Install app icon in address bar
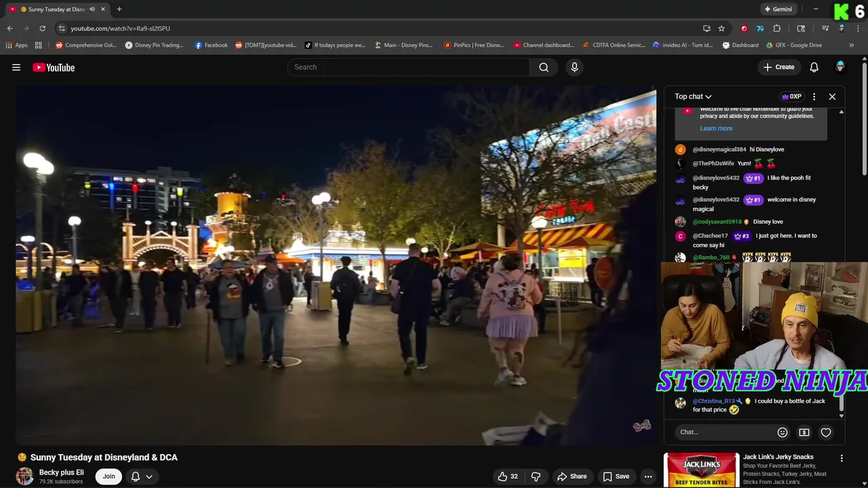The height and width of the screenshot is (488, 868). tap(707, 28)
